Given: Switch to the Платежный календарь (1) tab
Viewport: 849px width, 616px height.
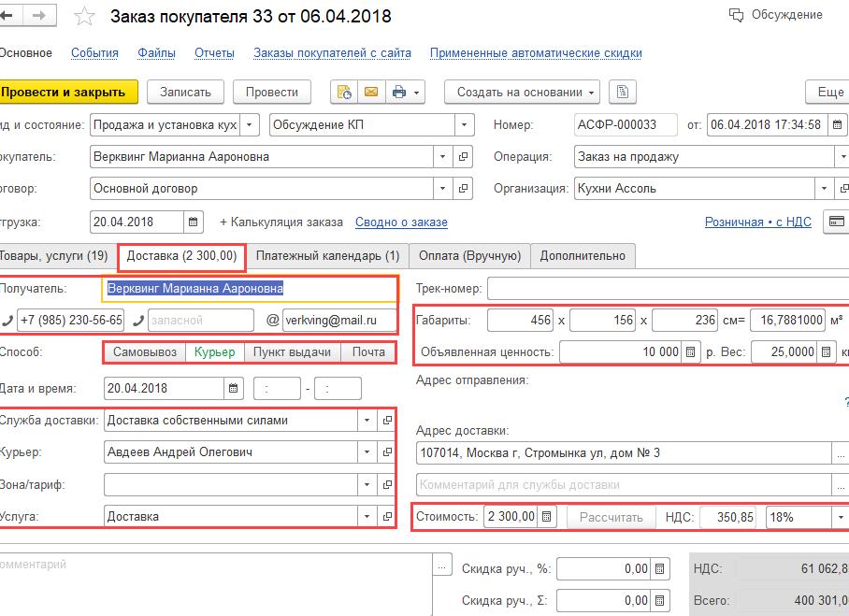Looking at the screenshot, I should [327, 255].
